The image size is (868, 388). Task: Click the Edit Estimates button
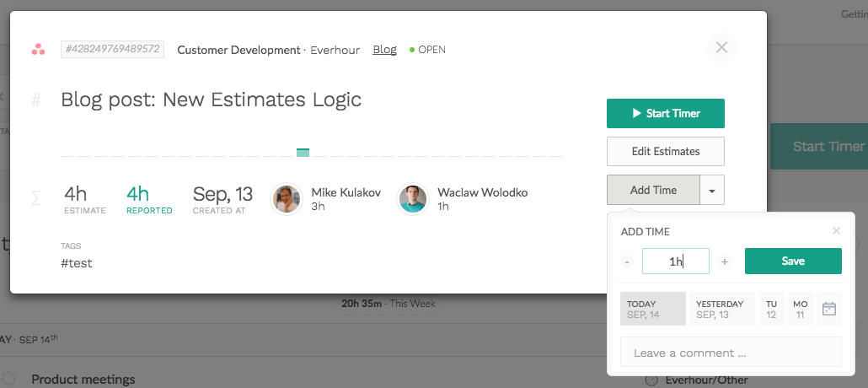665,152
